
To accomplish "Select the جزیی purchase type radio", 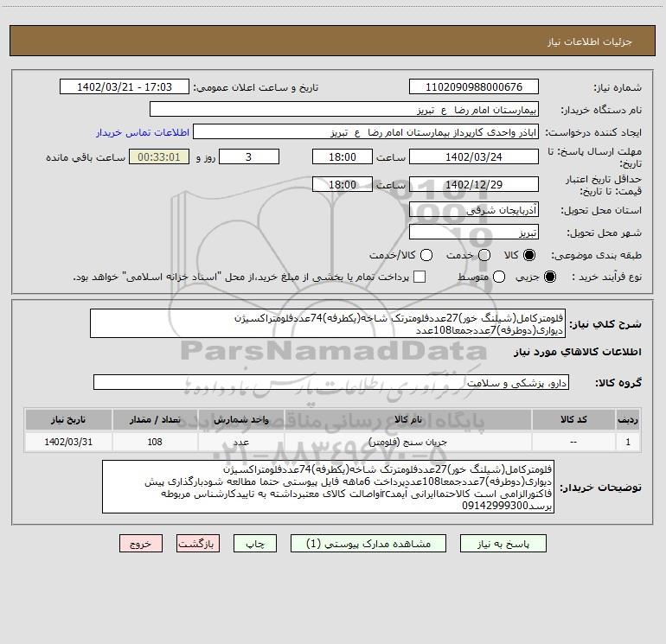I will click(549, 277).
